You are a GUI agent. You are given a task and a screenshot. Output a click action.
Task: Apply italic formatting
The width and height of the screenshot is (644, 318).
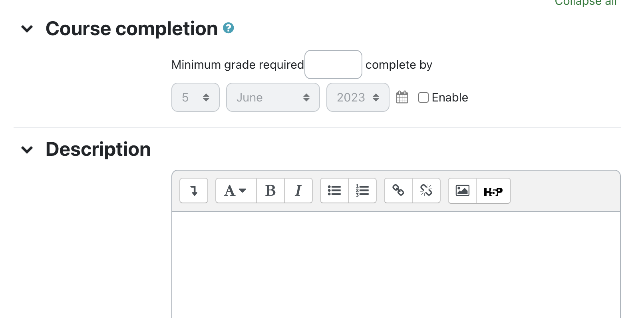point(298,191)
